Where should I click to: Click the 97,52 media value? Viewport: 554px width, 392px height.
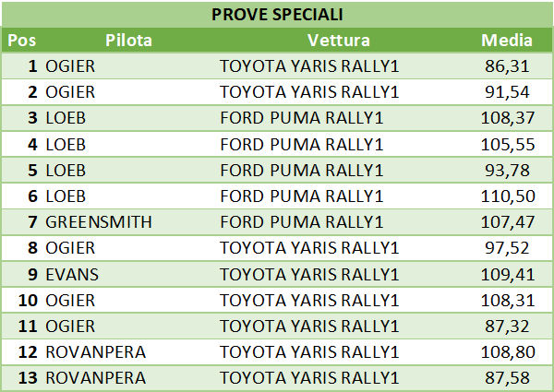coord(507,248)
